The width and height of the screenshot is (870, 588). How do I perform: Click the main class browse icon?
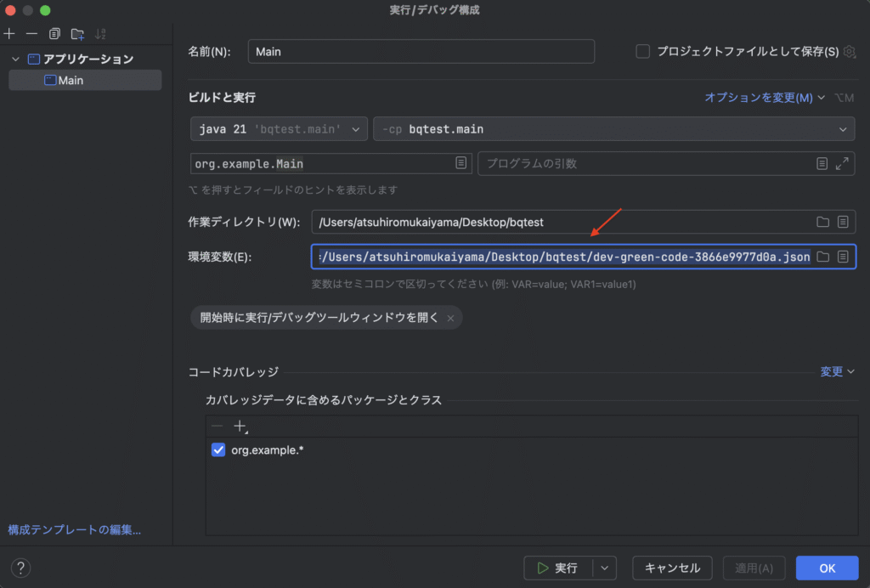tap(460, 163)
